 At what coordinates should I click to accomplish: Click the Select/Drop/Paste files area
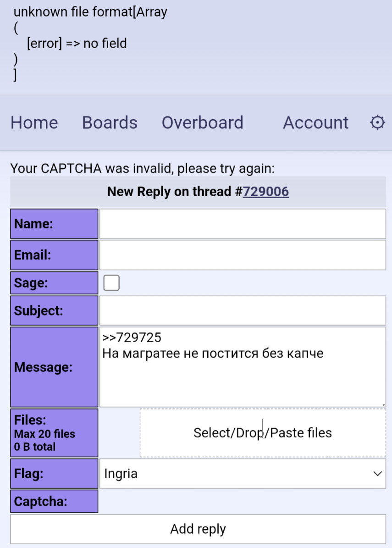coord(263,433)
